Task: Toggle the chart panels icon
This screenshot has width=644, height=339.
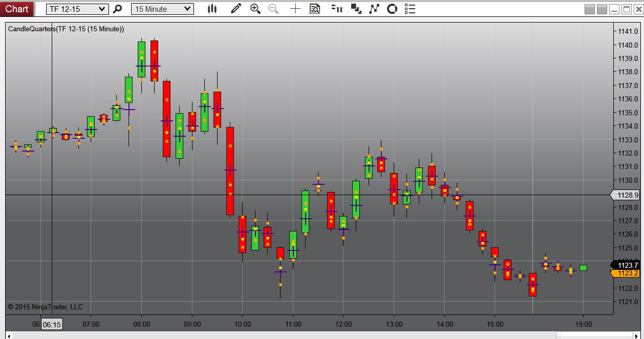Action: point(355,8)
